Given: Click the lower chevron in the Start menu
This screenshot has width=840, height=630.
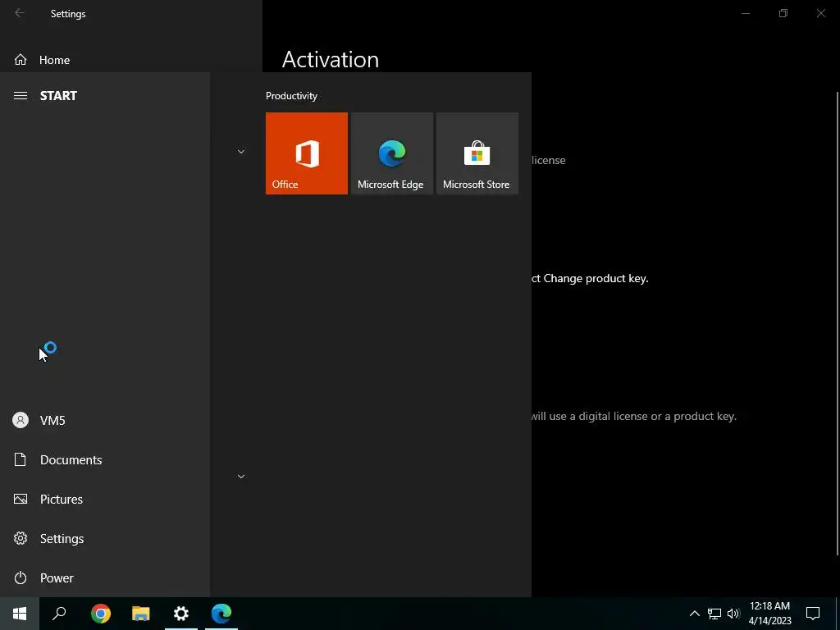Looking at the screenshot, I should [x=241, y=477].
